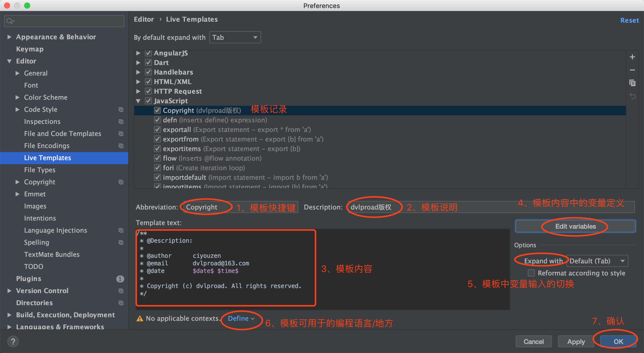Toggle the flow template checkbox

tap(157, 158)
